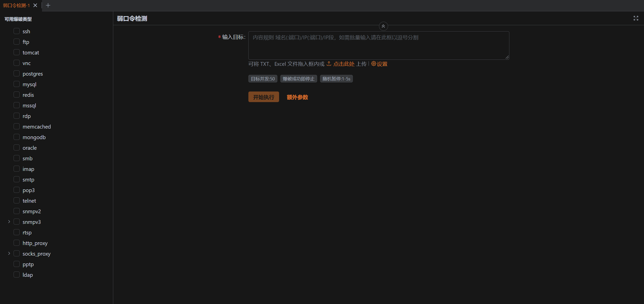Expand the socks_proxy tree node
Viewport: 644px width, 304px height.
pyautogui.click(x=9, y=253)
